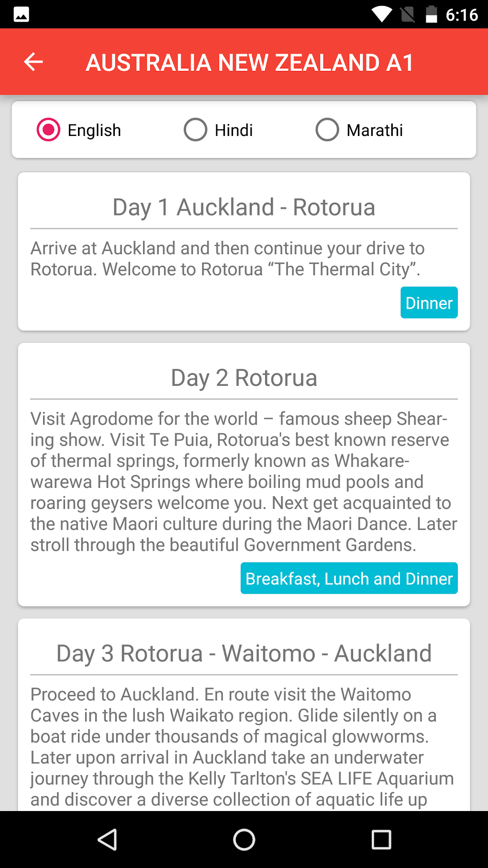Tap the Day 1 arrival description text

click(x=227, y=259)
